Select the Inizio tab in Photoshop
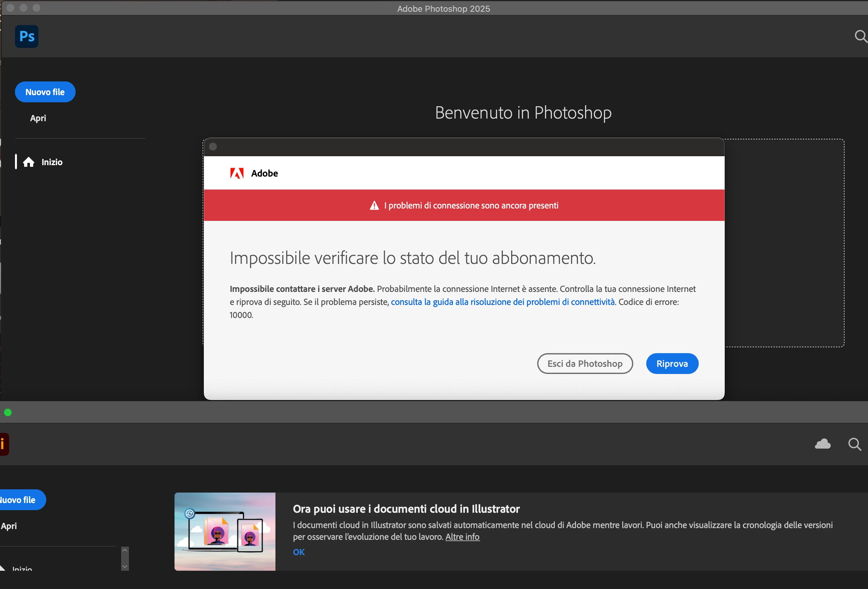868x589 pixels. click(51, 162)
